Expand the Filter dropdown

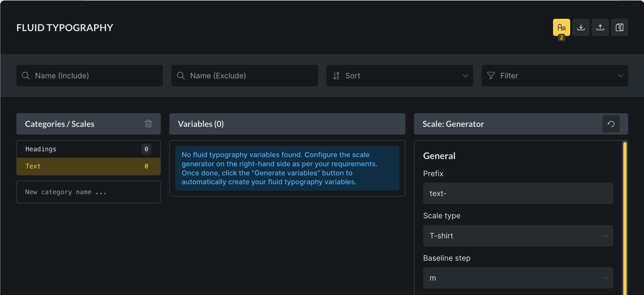click(555, 76)
